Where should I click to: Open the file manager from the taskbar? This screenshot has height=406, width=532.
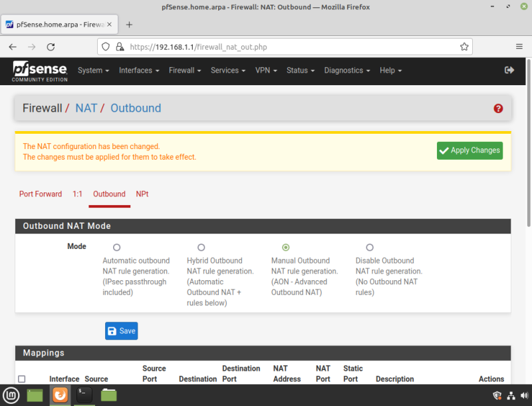108,395
